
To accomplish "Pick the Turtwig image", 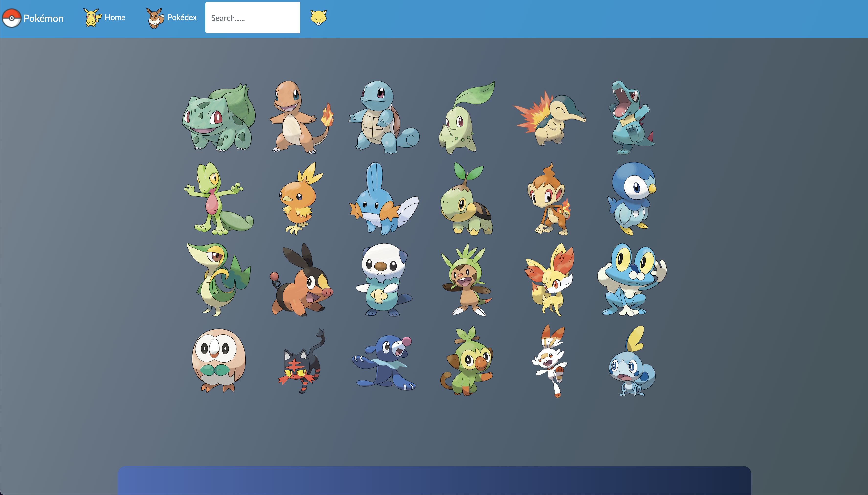I will coord(467,199).
